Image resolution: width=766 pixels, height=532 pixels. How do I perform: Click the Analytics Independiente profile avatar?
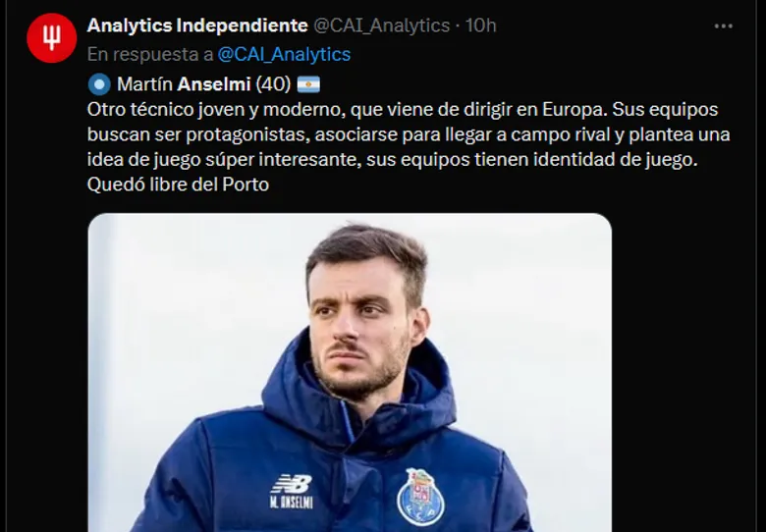click(52, 39)
